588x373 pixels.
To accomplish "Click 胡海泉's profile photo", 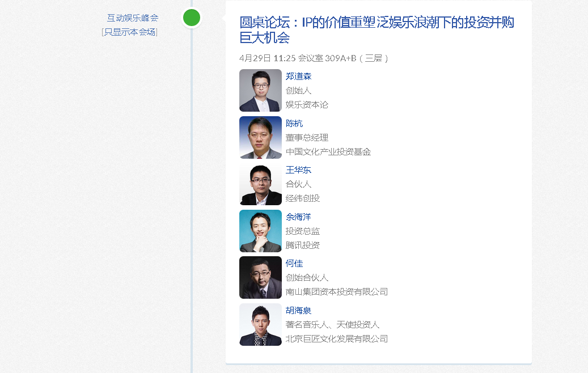I will point(260,324).
